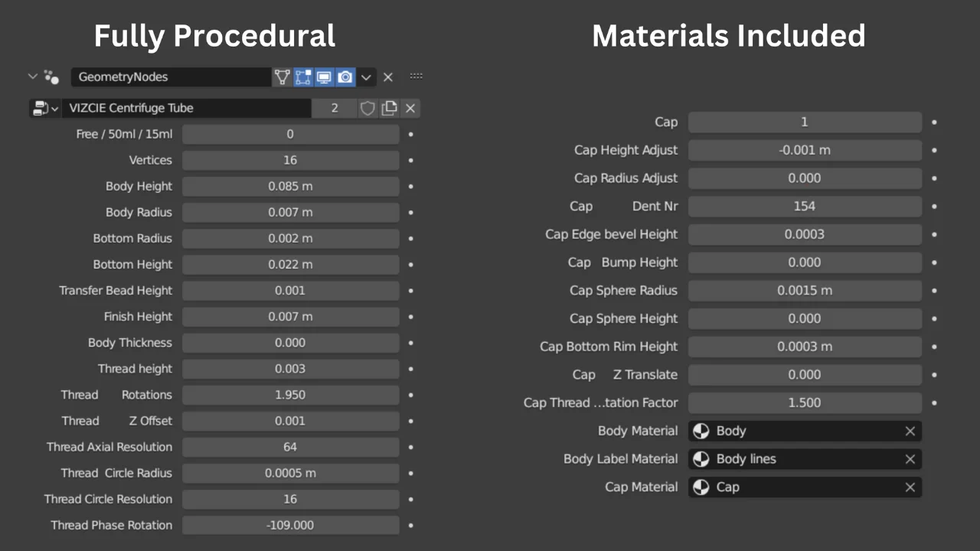
Task: Unlink the Body lines material
Action: [x=910, y=458]
